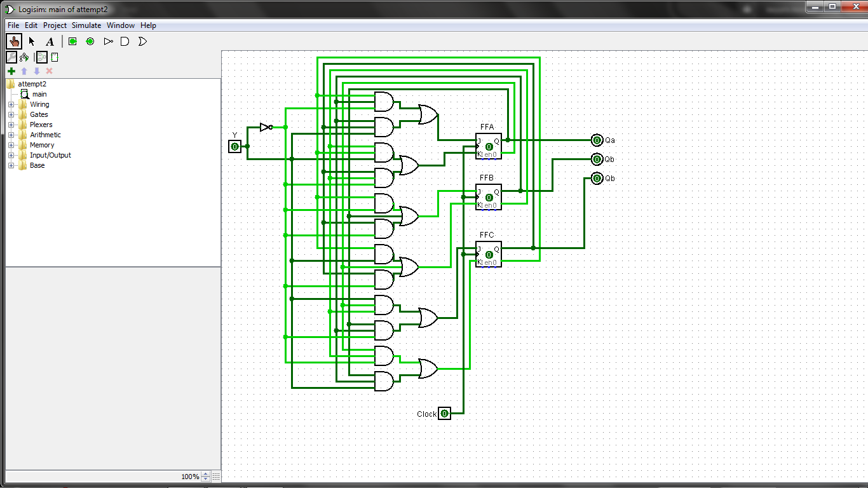
Task: Open the Simulate menu
Action: pos(86,25)
